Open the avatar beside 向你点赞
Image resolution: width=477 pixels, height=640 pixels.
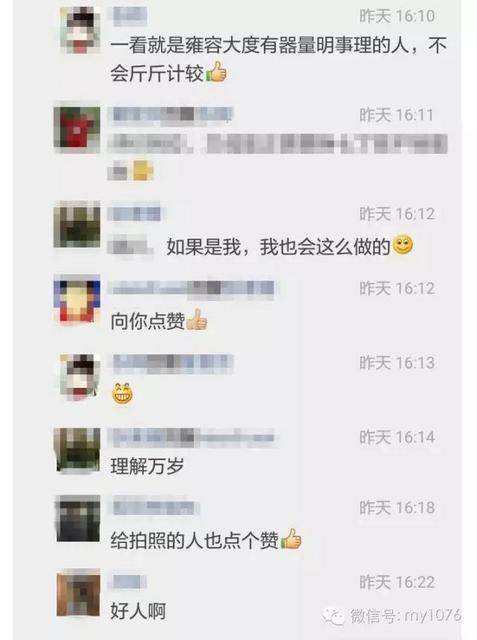77,300
